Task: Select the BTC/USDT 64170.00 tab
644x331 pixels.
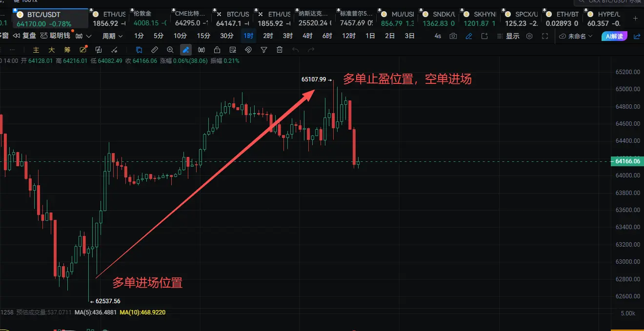Action: click(51, 19)
